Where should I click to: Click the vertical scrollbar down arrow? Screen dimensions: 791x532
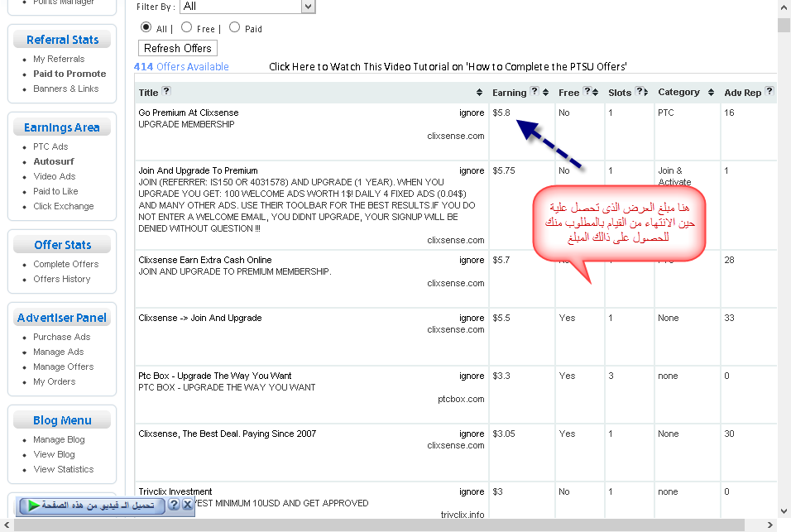click(784, 511)
